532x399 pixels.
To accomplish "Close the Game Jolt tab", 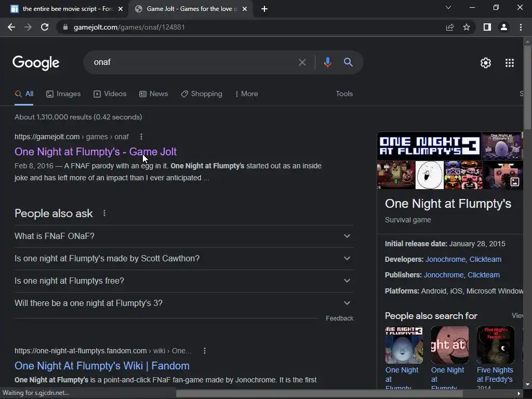I will [245, 9].
